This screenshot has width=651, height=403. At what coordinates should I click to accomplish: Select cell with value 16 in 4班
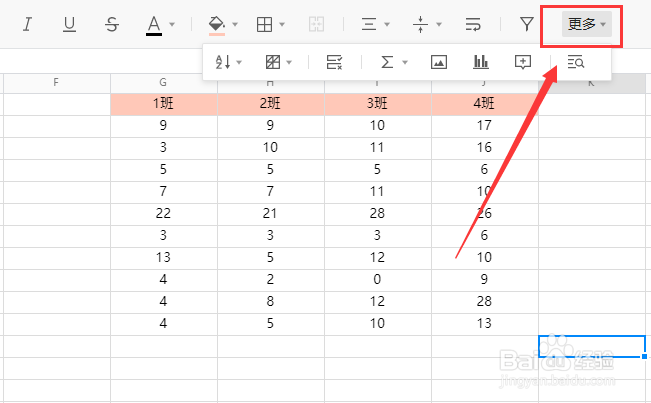click(485, 148)
